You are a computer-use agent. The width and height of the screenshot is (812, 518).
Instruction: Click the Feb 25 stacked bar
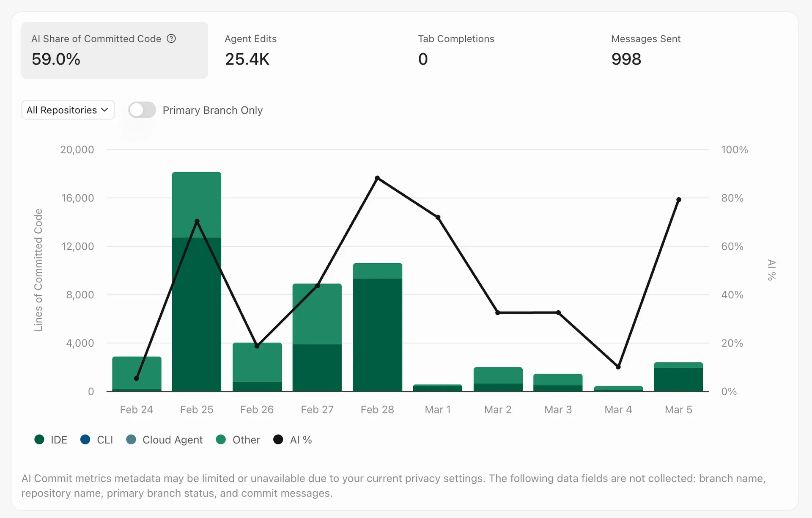pyautogui.click(x=196, y=279)
